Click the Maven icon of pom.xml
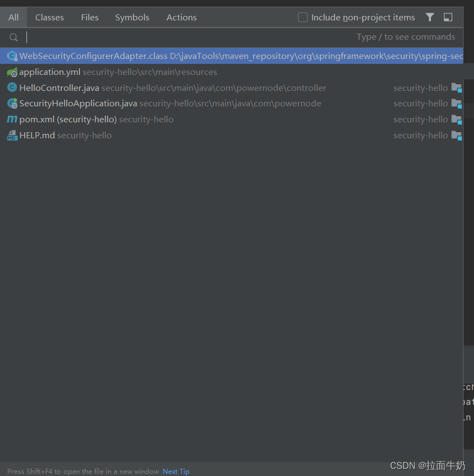474x476 pixels. (x=12, y=119)
